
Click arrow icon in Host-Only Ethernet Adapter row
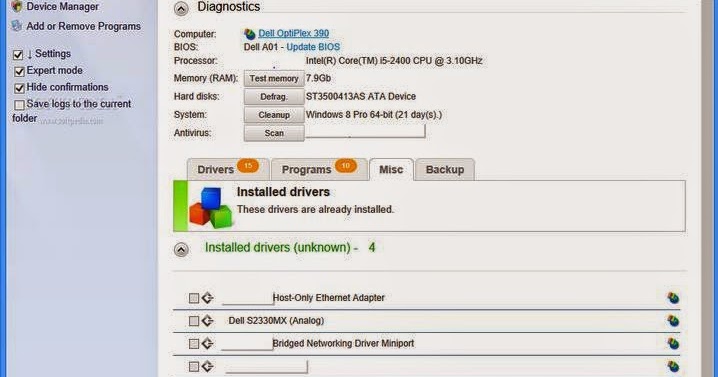pyautogui.click(x=207, y=298)
